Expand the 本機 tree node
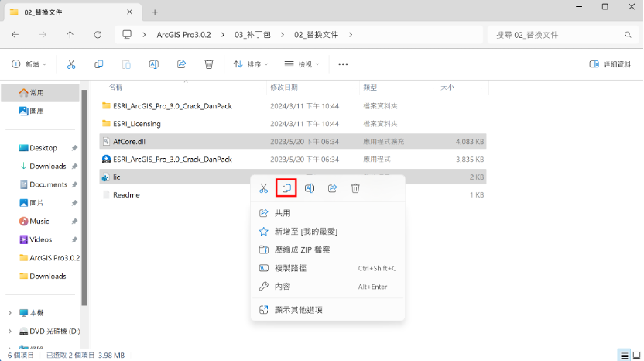Screen dimensions: 644x361 10,313
